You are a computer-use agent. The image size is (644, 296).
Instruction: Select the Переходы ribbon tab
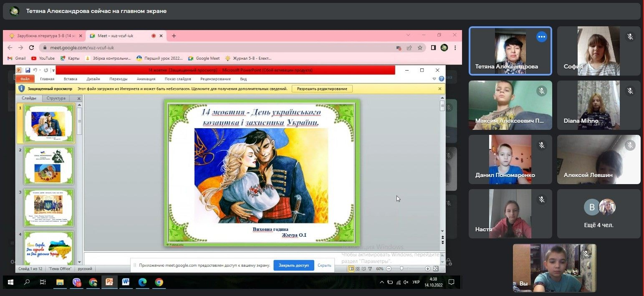[119, 79]
